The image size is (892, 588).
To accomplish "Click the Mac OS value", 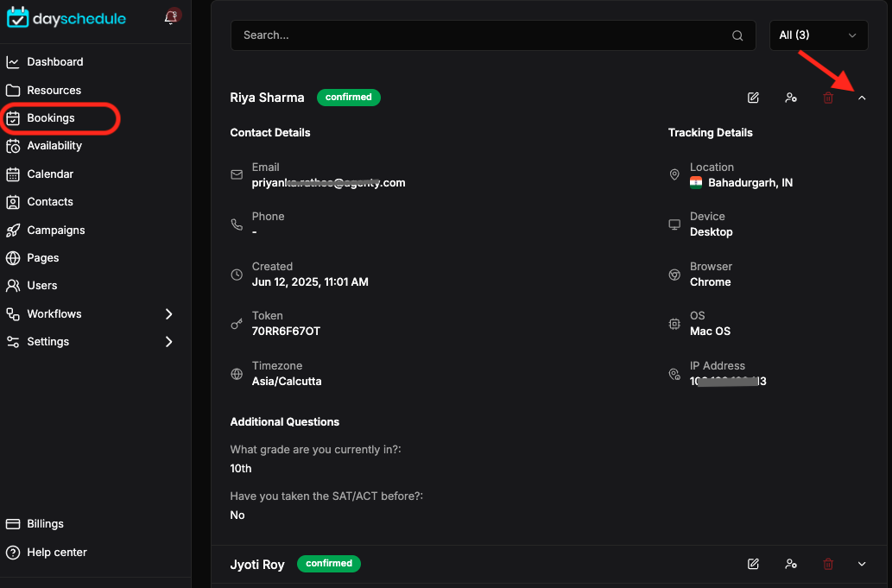I will 710,332.
